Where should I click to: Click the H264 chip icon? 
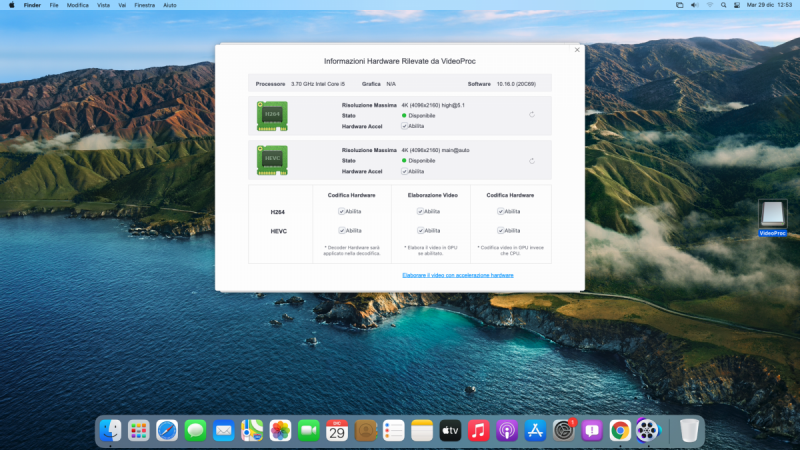[270, 115]
